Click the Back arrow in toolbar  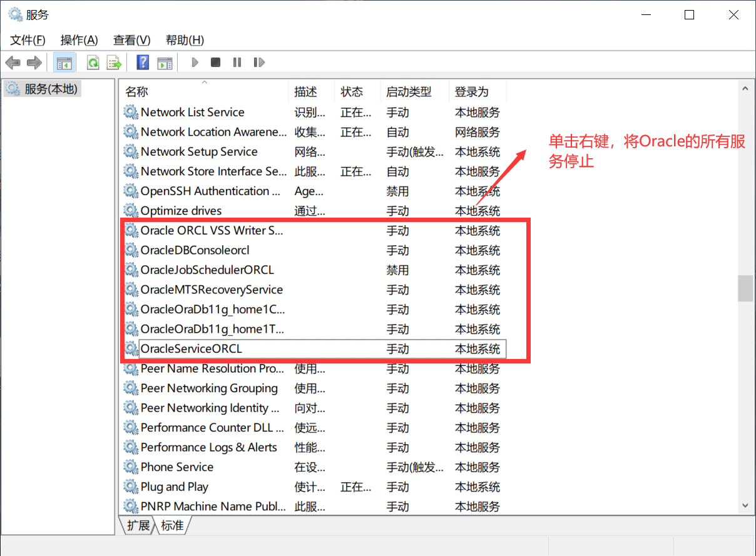(13, 63)
